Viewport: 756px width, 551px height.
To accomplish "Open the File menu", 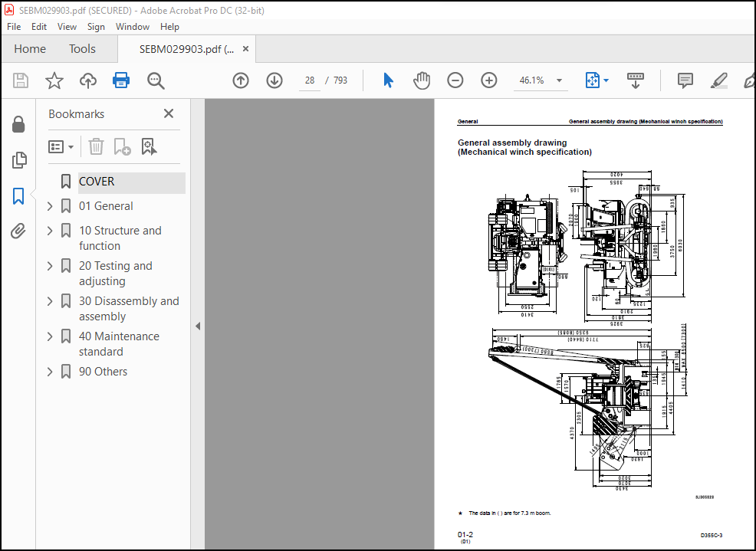I will 14,27.
